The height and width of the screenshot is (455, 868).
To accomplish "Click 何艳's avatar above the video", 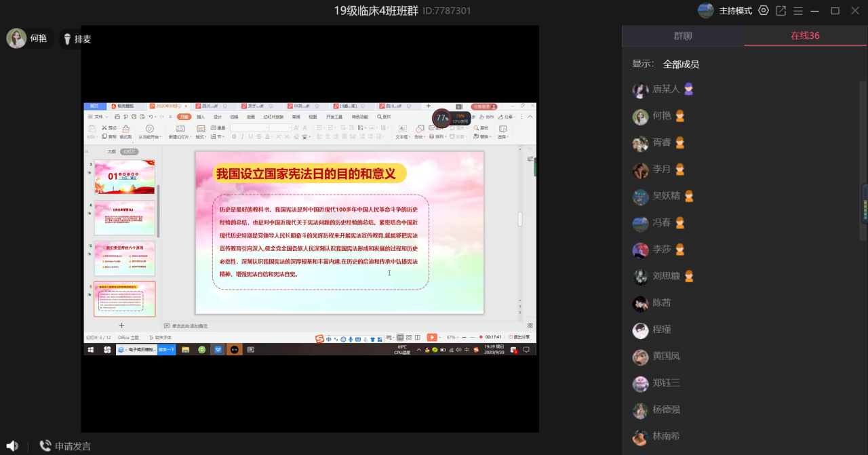I will pos(16,39).
